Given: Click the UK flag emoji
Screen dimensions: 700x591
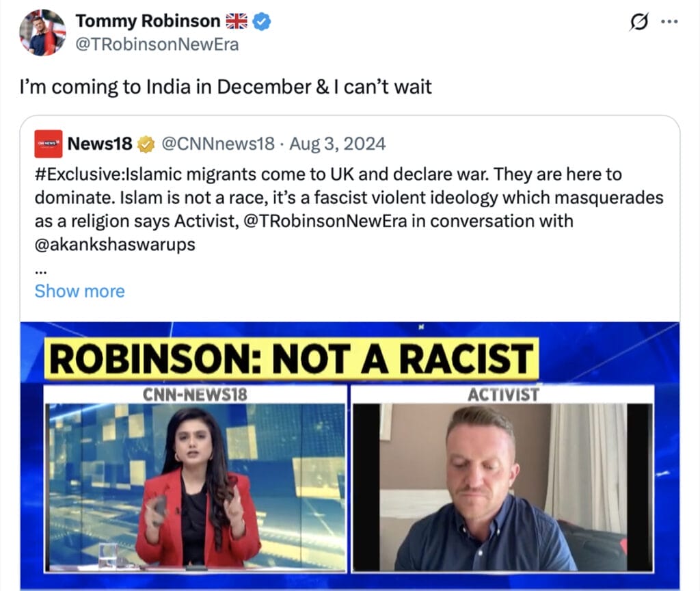Looking at the screenshot, I should tap(236, 21).
